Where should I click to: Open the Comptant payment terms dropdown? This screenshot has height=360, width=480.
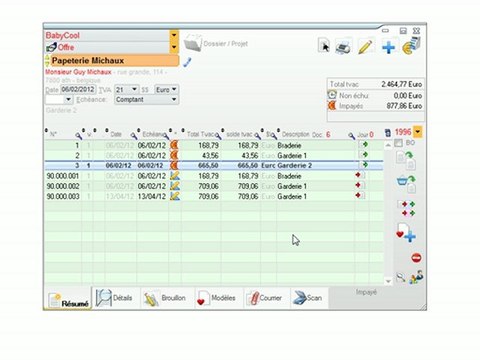(174, 99)
